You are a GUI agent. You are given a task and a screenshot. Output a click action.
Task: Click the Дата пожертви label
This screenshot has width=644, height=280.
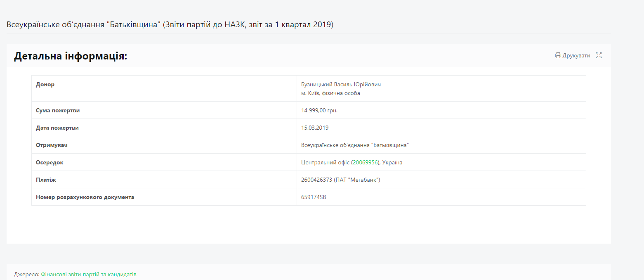point(57,128)
